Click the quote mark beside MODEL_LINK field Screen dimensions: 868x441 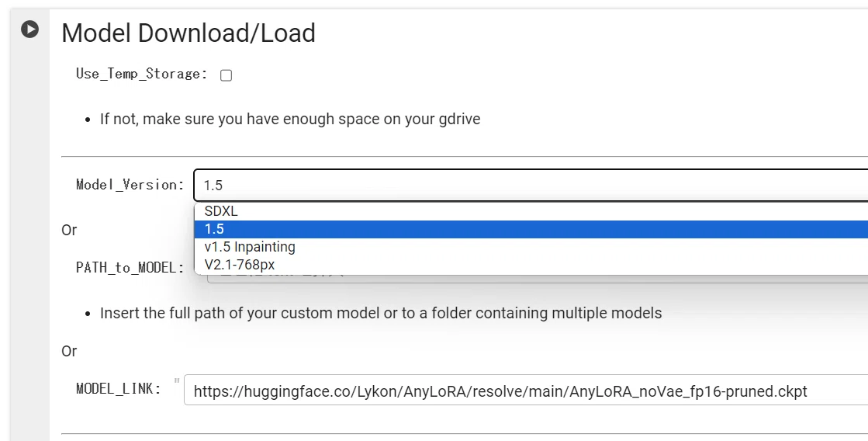click(177, 380)
